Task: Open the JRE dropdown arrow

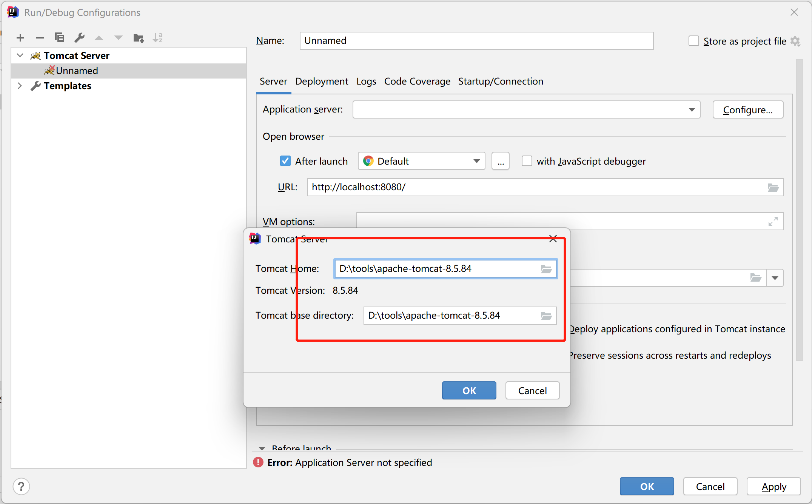Action: click(x=775, y=278)
